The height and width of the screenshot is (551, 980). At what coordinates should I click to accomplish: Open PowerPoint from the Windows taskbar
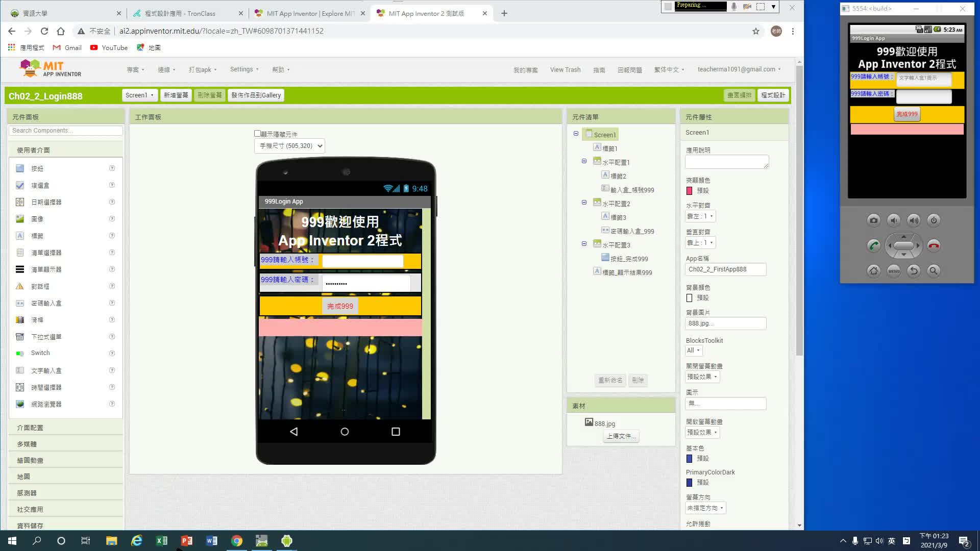coord(187,541)
